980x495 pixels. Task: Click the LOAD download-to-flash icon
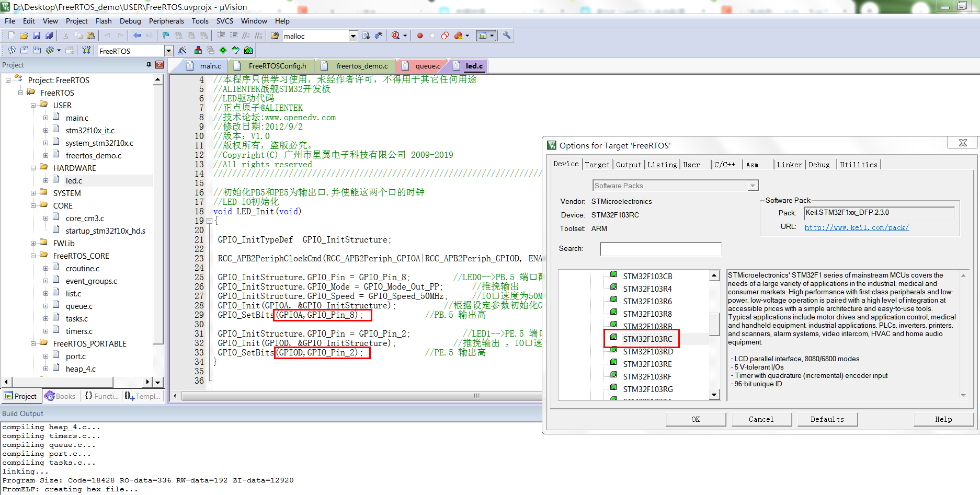click(x=86, y=50)
